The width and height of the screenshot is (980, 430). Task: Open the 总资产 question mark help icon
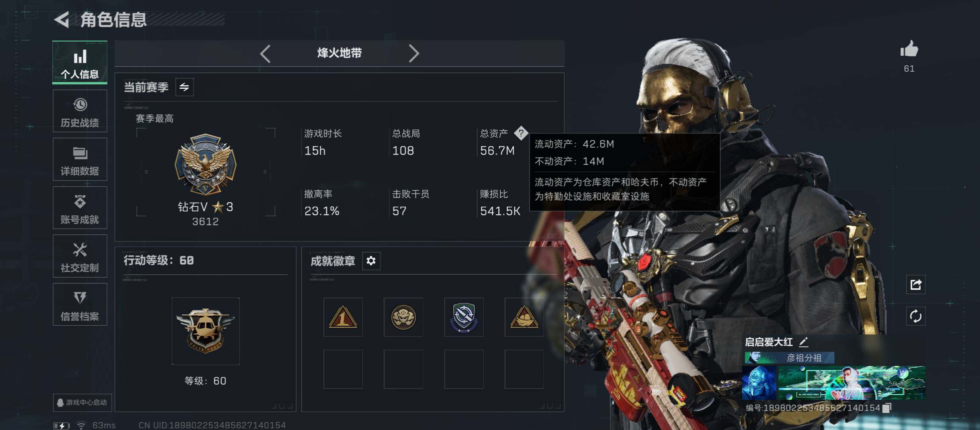click(521, 133)
